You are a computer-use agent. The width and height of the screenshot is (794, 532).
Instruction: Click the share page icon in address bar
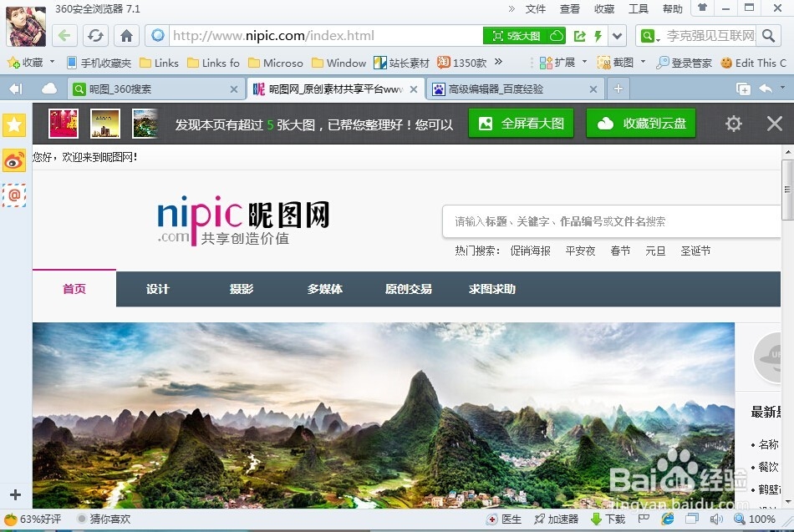(580, 36)
